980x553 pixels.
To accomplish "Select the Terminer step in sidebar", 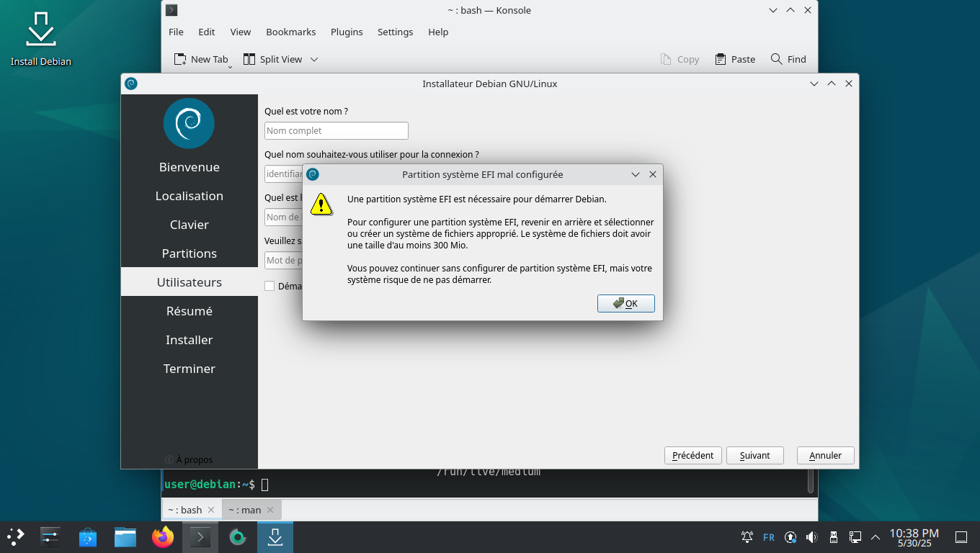I will pyautogui.click(x=190, y=369).
